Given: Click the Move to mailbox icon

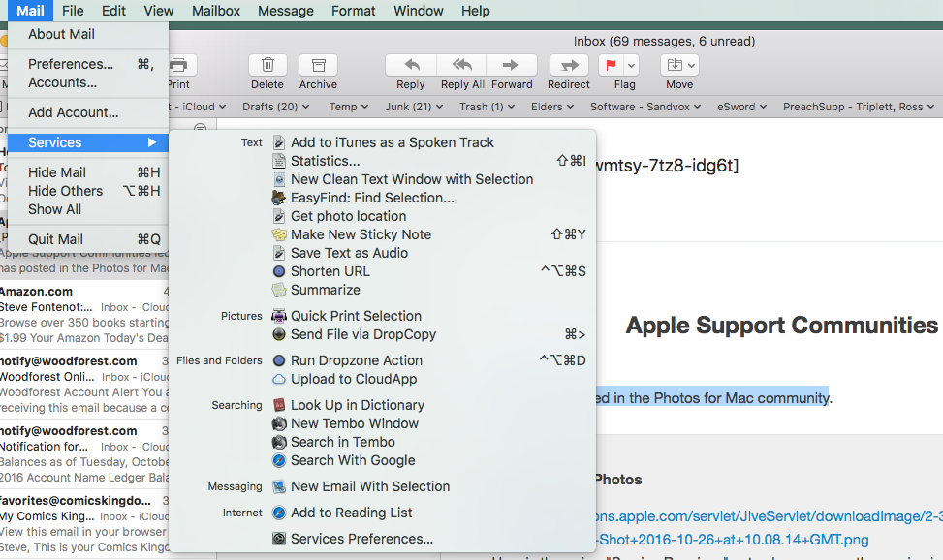Looking at the screenshot, I should click(675, 65).
